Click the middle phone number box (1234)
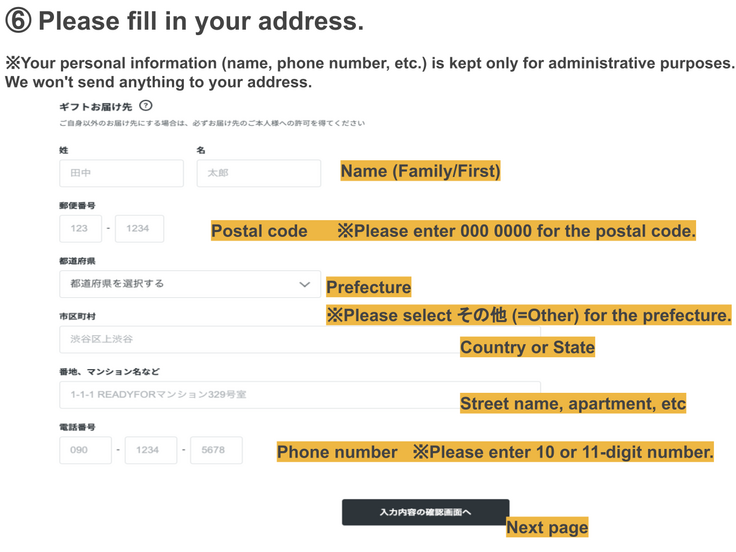 click(x=150, y=450)
